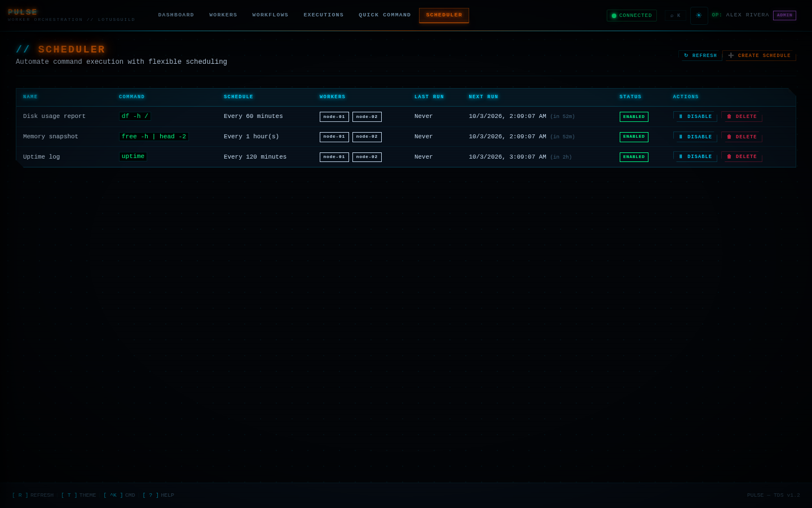Click the 'Disk usage report' name

(54, 116)
